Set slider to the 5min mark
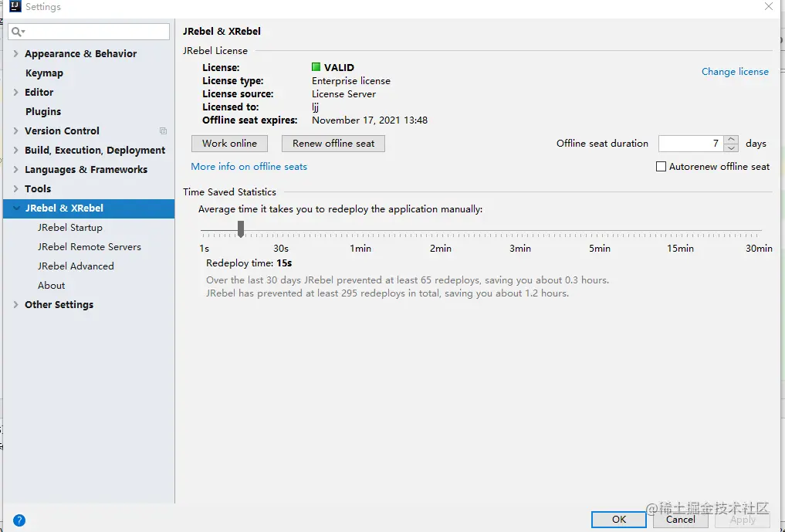Image resolution: width=785 pixels, height=532 pixels. 600,231
